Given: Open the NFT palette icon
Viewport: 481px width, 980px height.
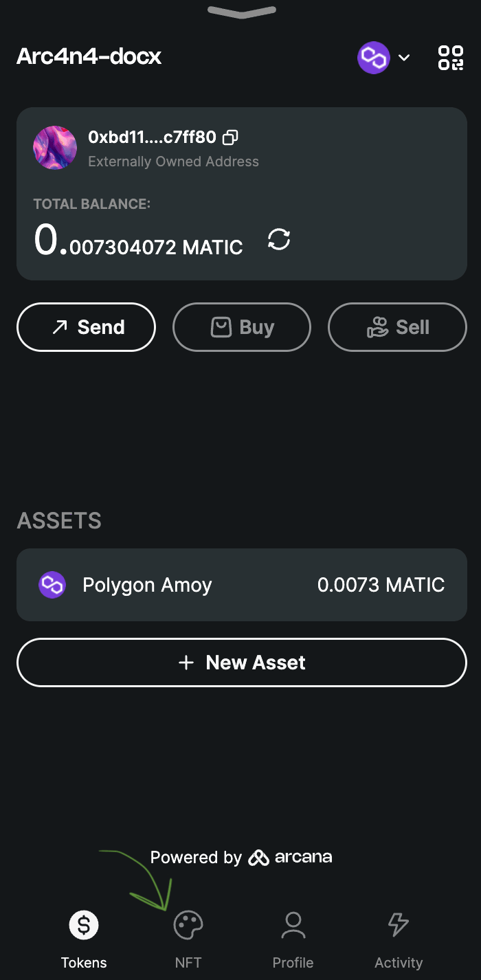Looking at the screenshot, I should click(x=188, y=925).
